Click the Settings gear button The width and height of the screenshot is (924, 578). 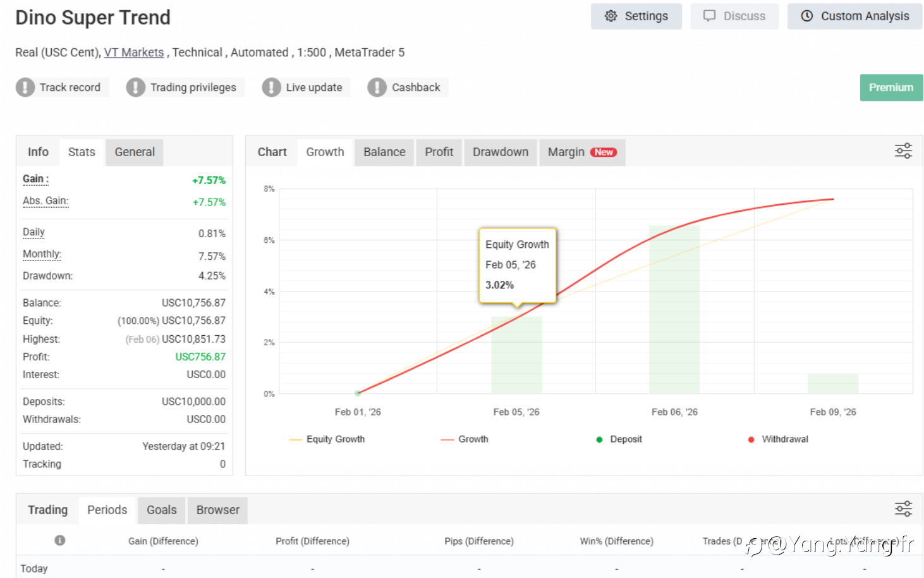pyautogui.click(x=636, y=16)
